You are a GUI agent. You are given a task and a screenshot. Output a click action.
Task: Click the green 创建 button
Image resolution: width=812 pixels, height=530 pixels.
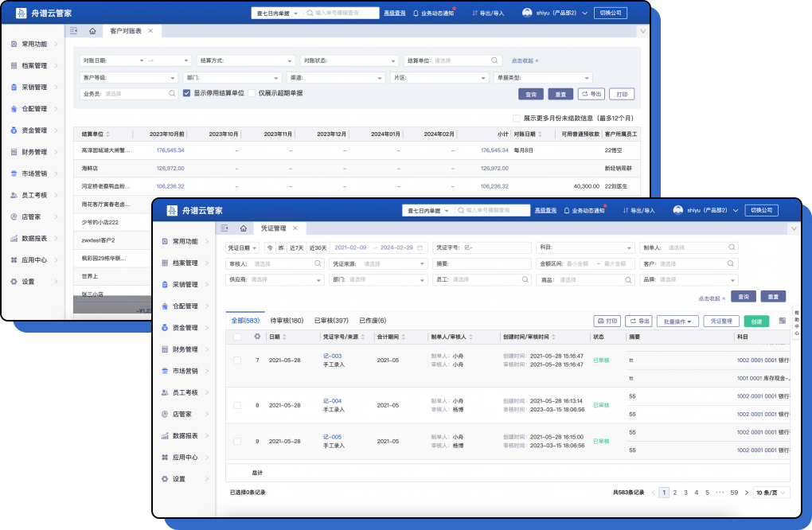(756, 322)
